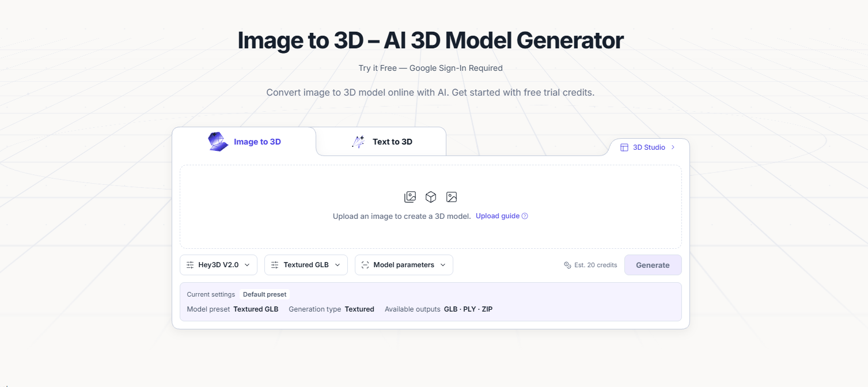This screenshot has height=387, width=868.
Task: Expand the Model parameters dropdown
Action: pos(404,265)
